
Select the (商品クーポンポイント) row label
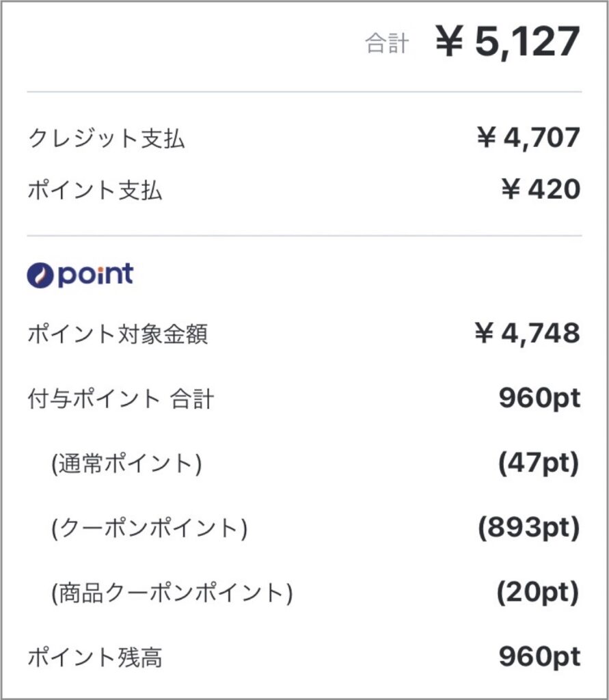(172, 593)
